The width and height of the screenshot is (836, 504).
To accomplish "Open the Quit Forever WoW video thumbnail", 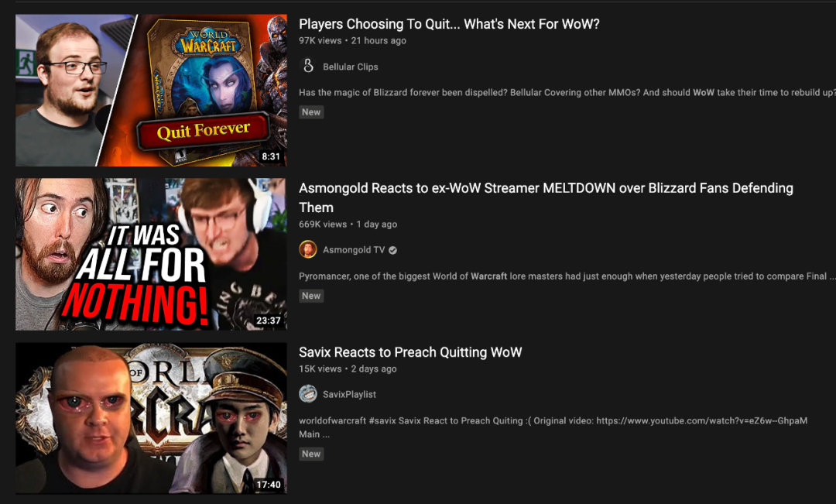I will [151, 90].
